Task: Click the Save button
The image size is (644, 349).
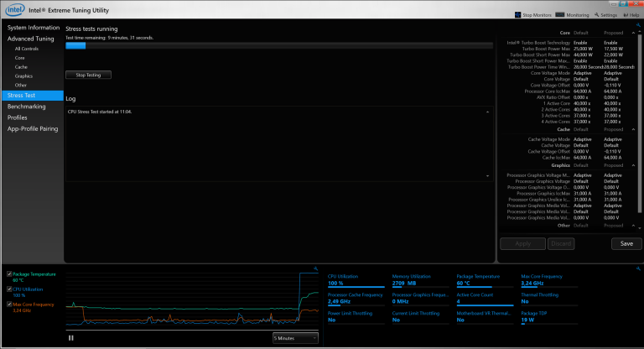Action: click(626, 243)
